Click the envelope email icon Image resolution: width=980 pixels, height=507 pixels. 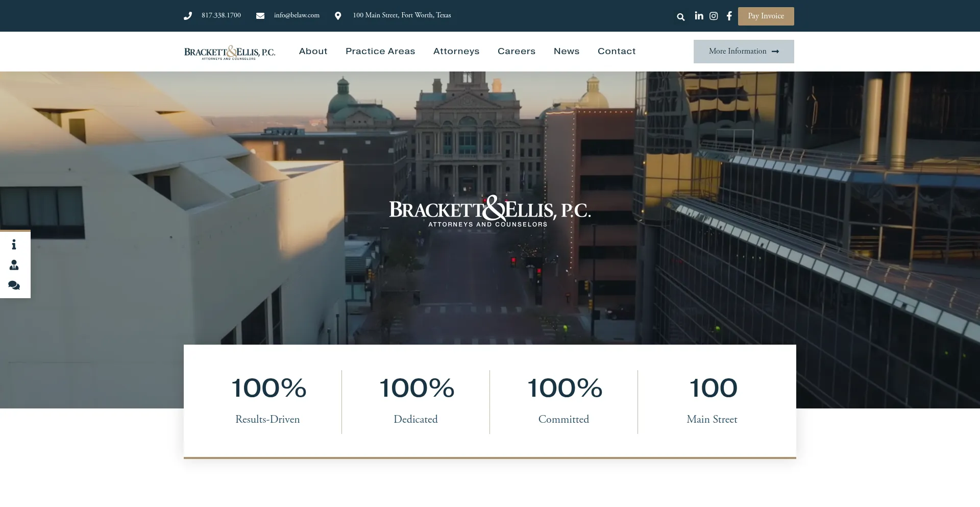click(x=260, y=16)
